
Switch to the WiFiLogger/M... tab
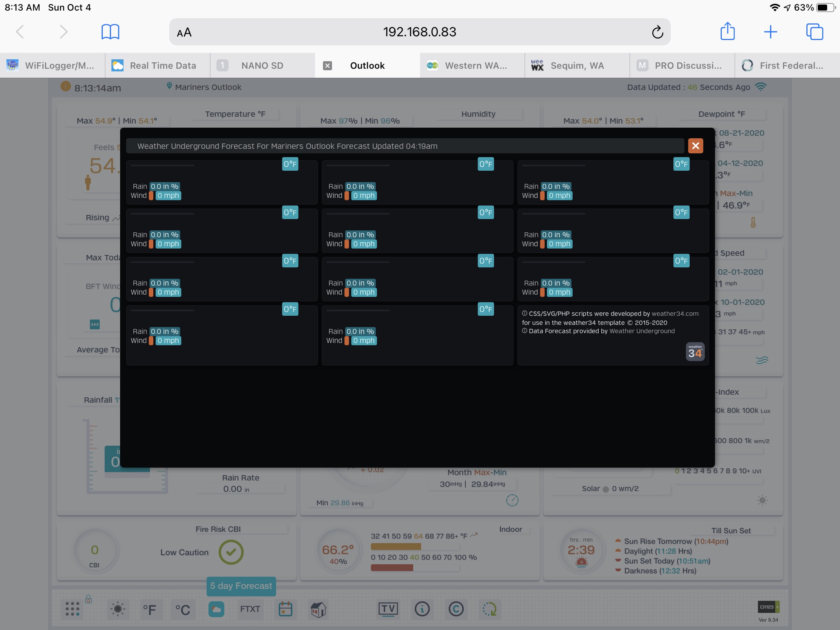(x=52, y=66)
